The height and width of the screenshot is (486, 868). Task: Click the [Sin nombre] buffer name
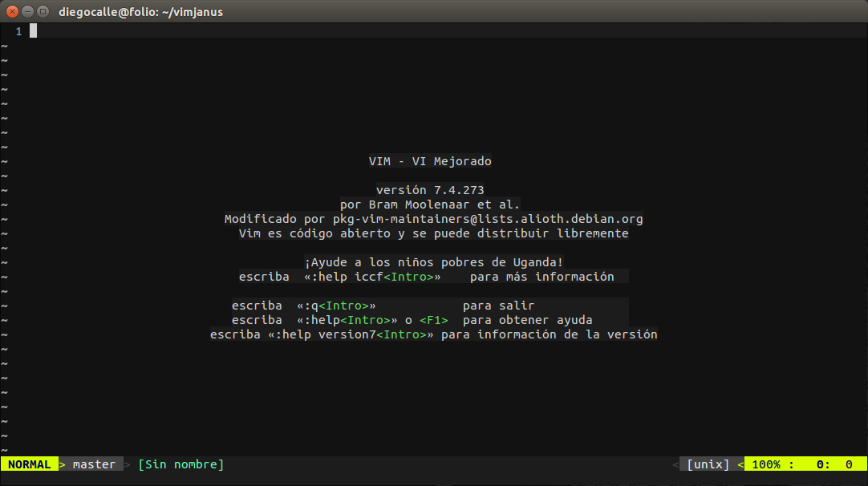pos(181,464)
